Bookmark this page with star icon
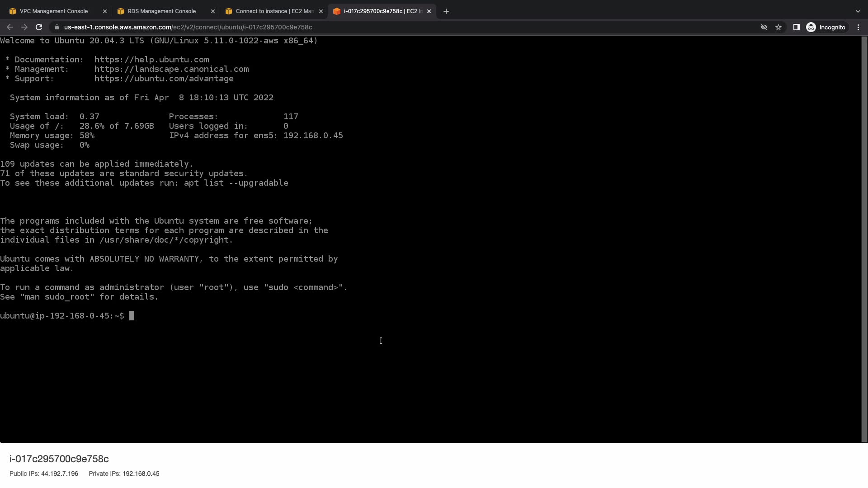Image resolution: width=868 pixels, height=488 pixels. (x=778, y=27)
